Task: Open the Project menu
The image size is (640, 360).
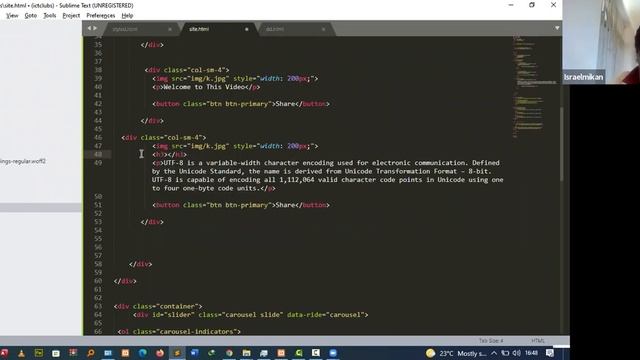Action: (71, 16)
